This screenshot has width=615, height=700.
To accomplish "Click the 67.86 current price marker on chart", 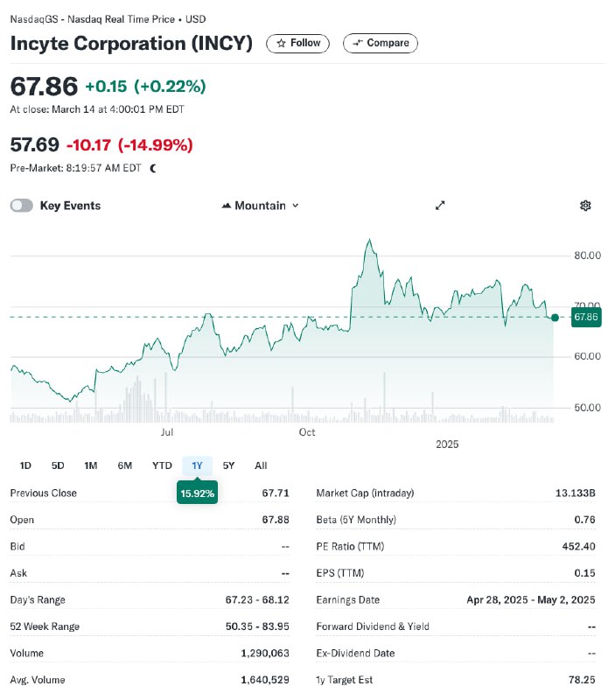I will point(585,317).
